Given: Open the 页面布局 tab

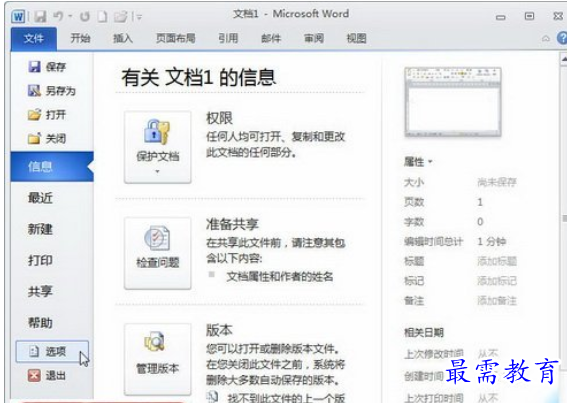Looking at the screenshot, I should (176, 38).
